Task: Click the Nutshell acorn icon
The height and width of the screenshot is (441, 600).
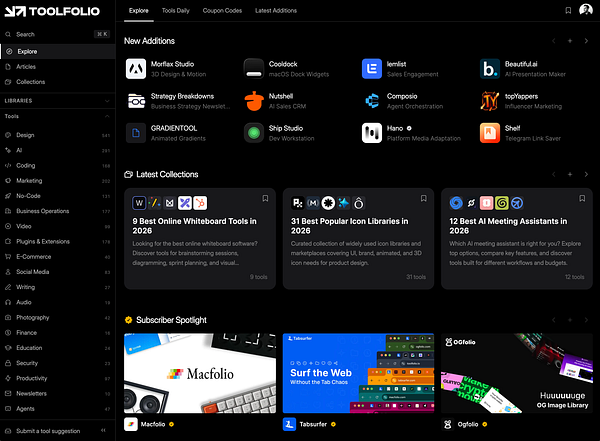Action: tap(254, 101)
